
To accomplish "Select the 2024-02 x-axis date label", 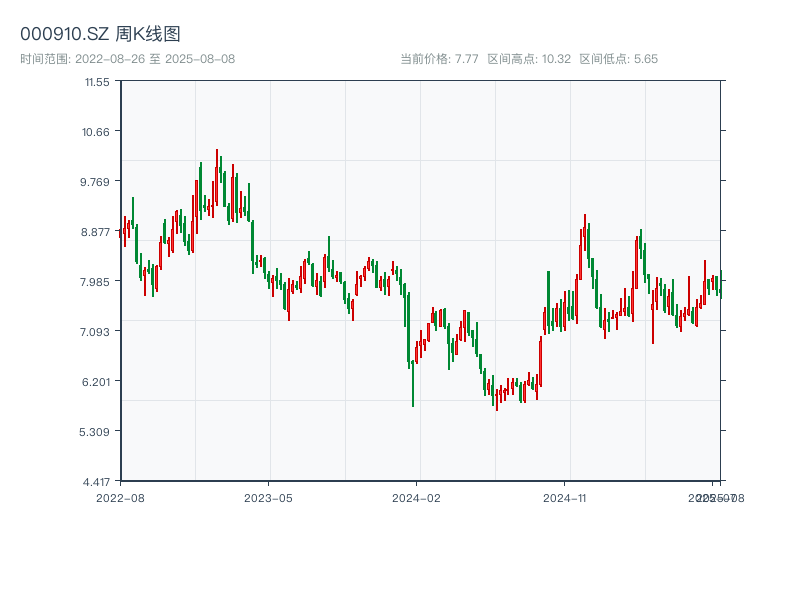I will pyautogui.click(x=417, y=497).
